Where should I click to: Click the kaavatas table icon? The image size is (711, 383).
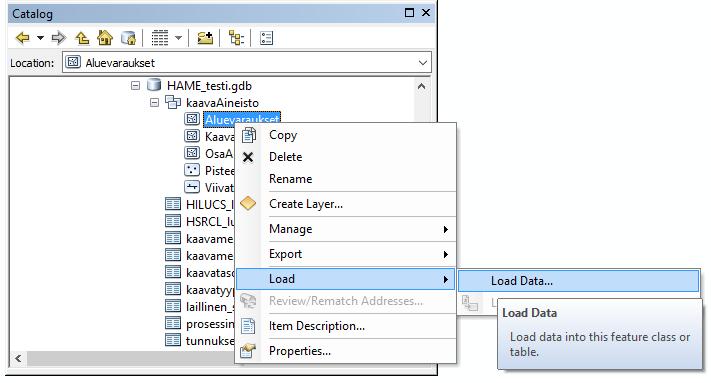(x=173, y=272)
